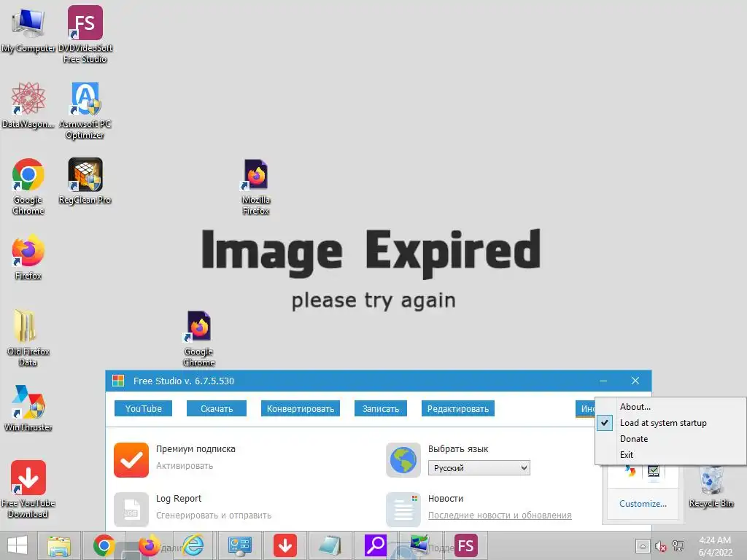The image size is (747, 560).
Task: Click Сгенерировать и отправить link
Action: (x=214, y=516)
